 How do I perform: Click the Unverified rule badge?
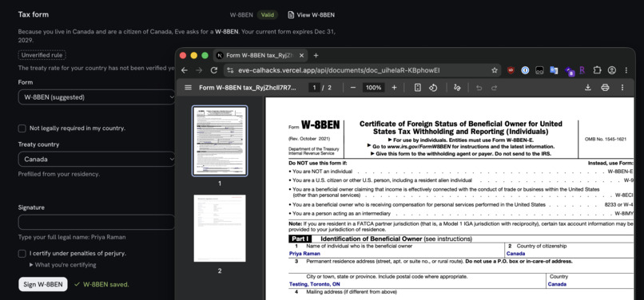[42, 55]
